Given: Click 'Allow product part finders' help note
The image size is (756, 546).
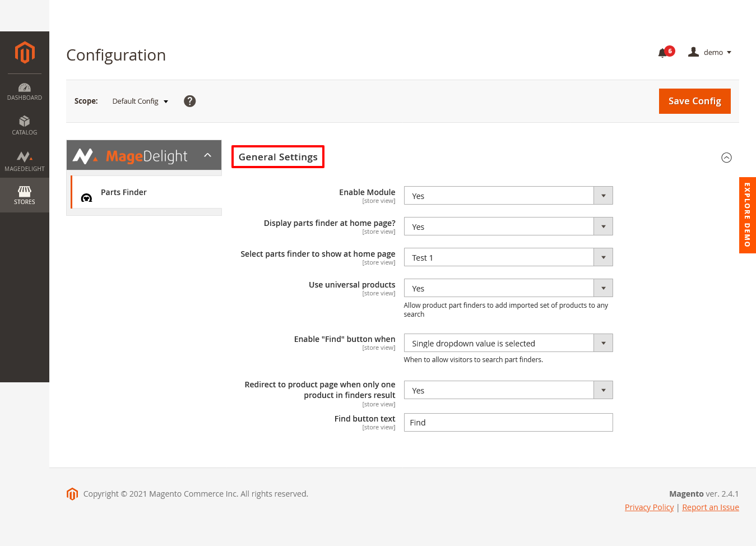Looking at the screenshot, I should [506, 309].
